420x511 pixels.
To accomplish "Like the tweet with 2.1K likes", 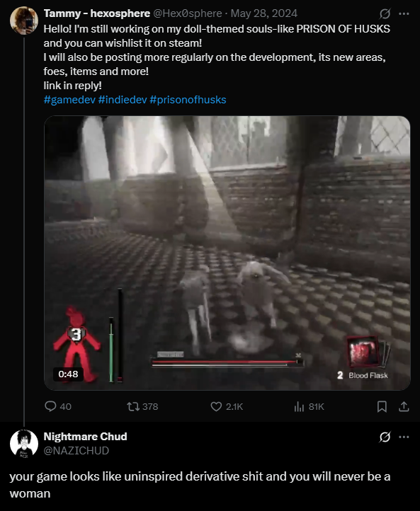I will [216, 406].
